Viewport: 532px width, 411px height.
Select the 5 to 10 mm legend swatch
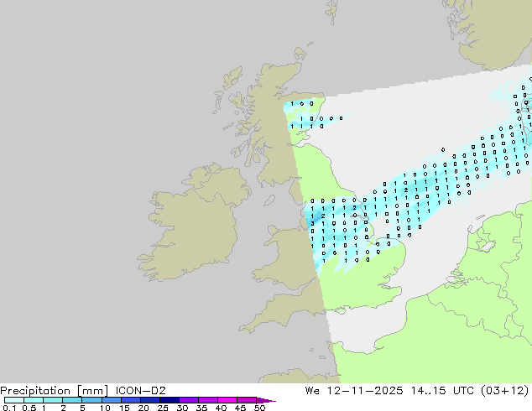[91, 400]
